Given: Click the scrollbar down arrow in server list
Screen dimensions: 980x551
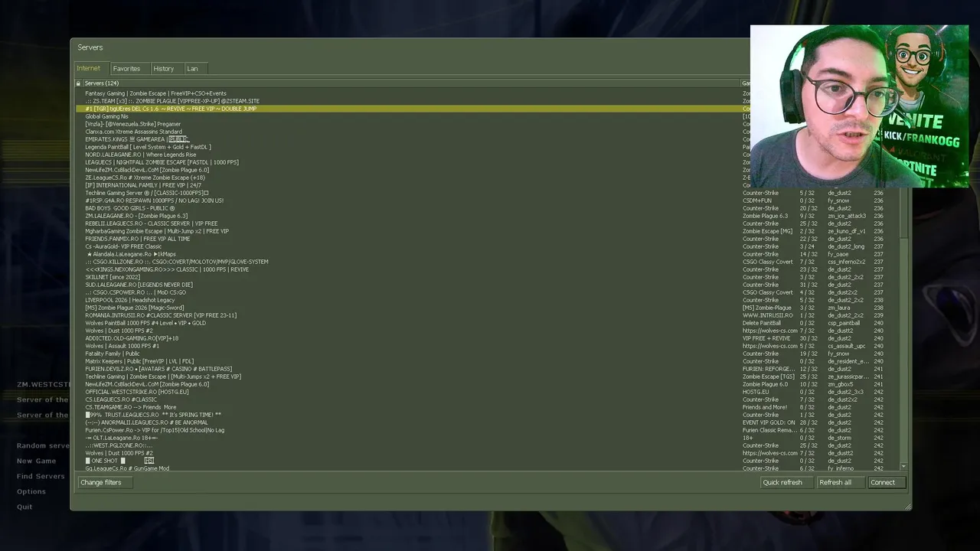Looking at the screenshot, I should coord(903,466).
